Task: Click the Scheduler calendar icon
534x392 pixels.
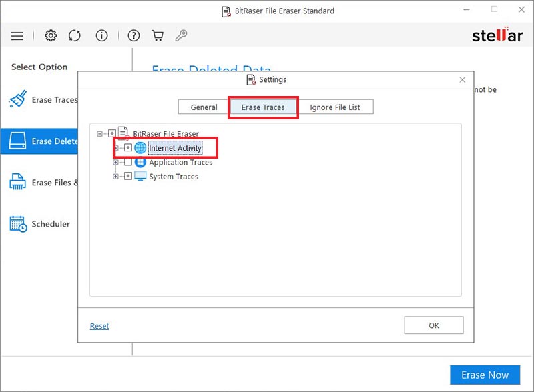Action: point(18,224)
